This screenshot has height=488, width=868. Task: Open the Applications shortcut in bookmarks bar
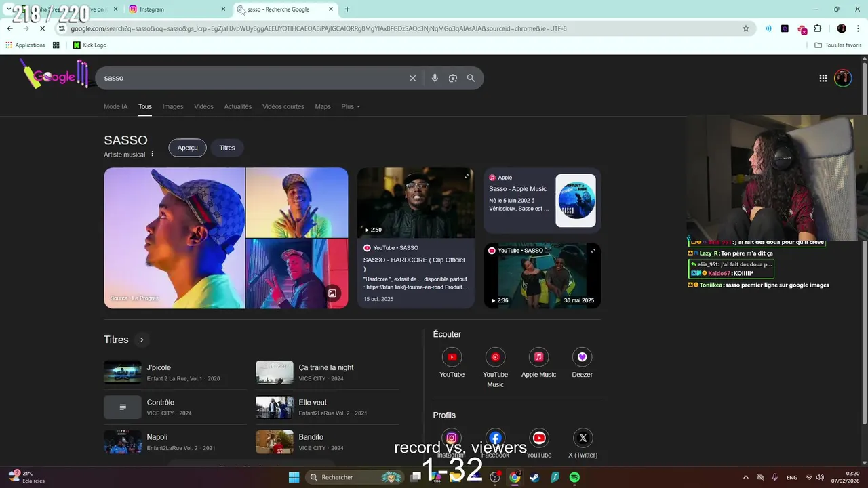[25, 45]
